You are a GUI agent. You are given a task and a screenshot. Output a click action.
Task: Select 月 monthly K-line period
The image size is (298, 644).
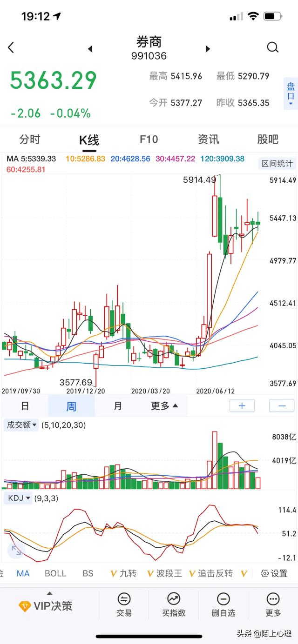coord(118,406)
